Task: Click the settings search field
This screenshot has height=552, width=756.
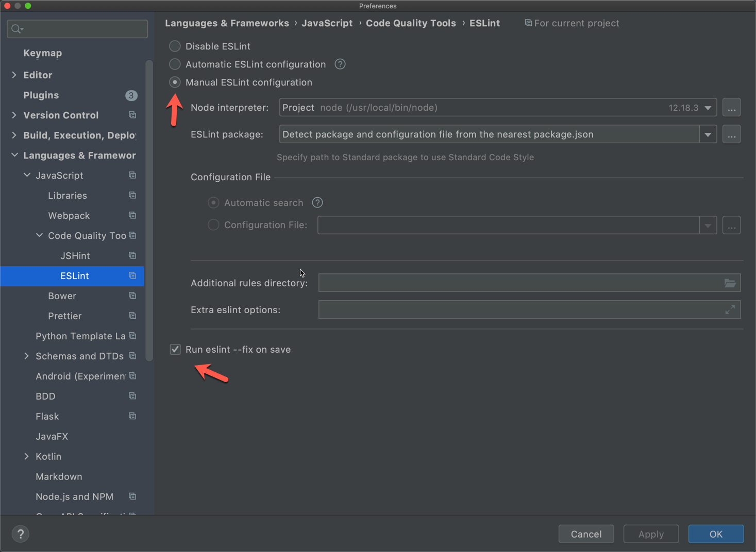Action: click(77, 29)
